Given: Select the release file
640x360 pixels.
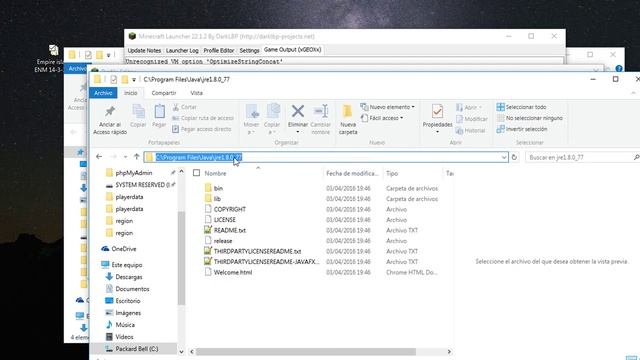Looking at the screenshot, I should click(223, 241).
